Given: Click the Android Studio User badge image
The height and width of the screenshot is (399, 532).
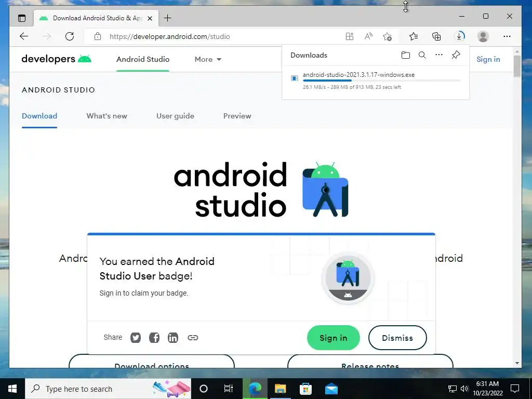Looking at the screenshot, I should pyautogui.click(x=348, y=278).
